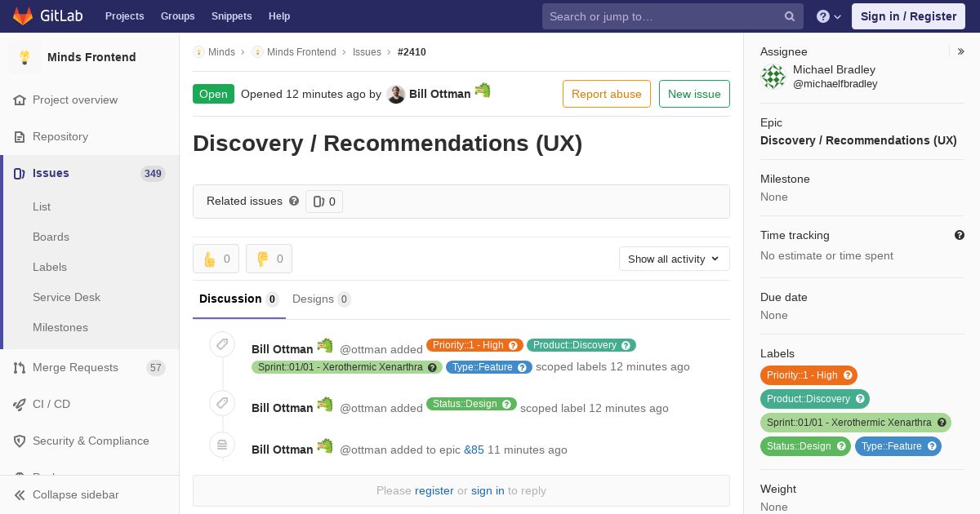This screenshot has height=514, width=980.
Task: Open the &85 epic link
Action: pyautogui.click(x=474, y=450)
